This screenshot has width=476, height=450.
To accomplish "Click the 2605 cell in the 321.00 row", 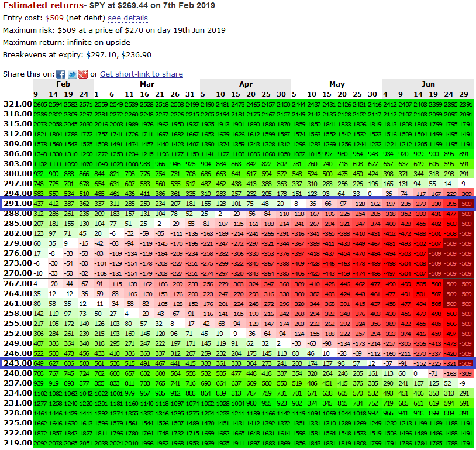I will [x=40, y=104].
